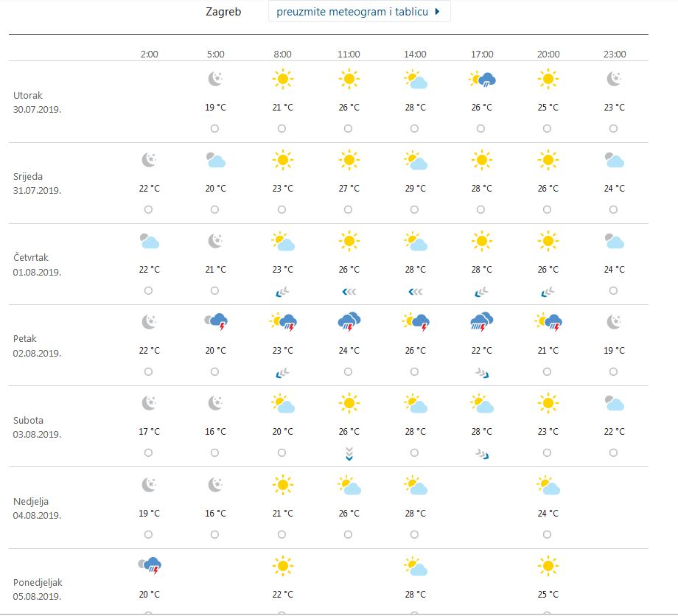Click the 2:00 column header
Screen dimensions: 678x616
click(149, 54)
